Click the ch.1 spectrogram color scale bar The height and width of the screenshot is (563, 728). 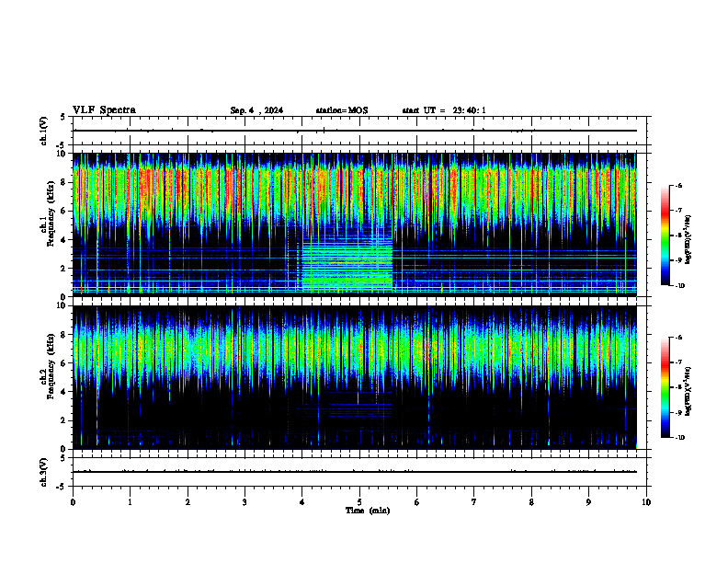[x=665, y=236]
